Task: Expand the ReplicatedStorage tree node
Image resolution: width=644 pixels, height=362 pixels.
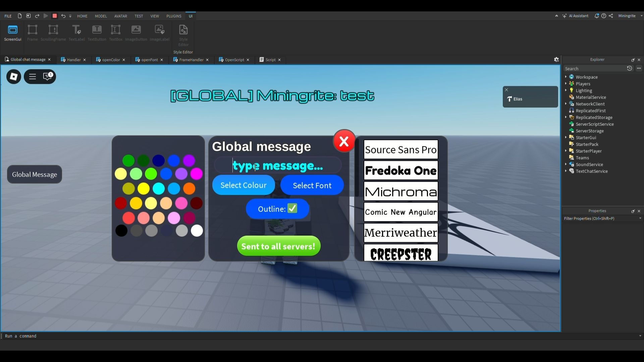Action: [x=566, y=117]
